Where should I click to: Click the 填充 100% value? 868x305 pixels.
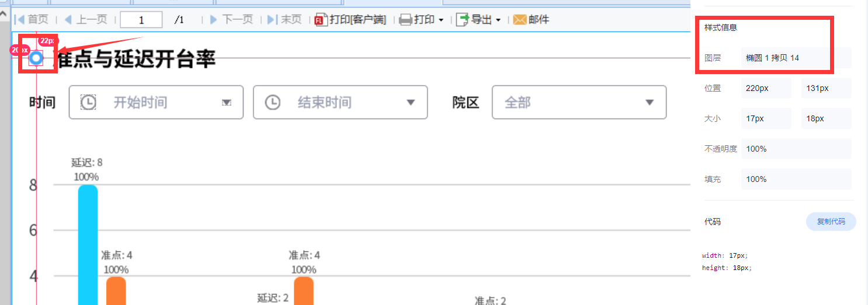[x=796, y=179]
